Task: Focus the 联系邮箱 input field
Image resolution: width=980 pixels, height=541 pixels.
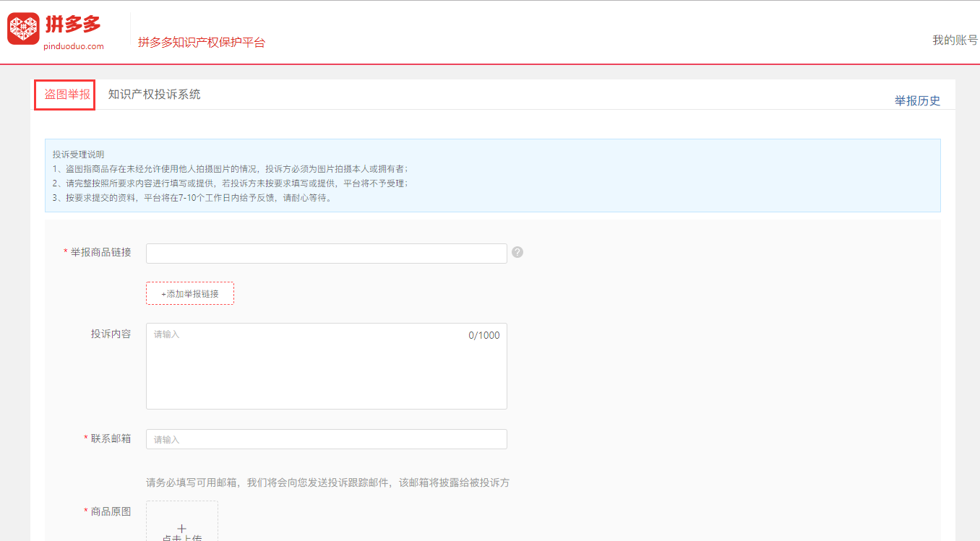Action: pyautogui.click(x=327, y=439)
